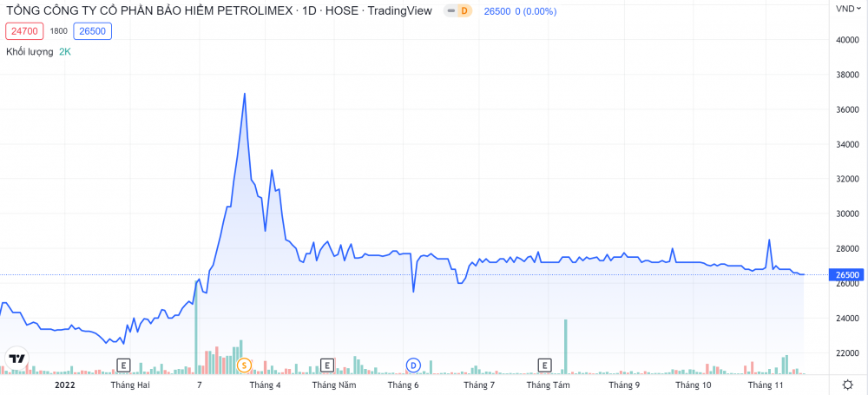
Task: Click the 1800 spread value
Action: 59,31
